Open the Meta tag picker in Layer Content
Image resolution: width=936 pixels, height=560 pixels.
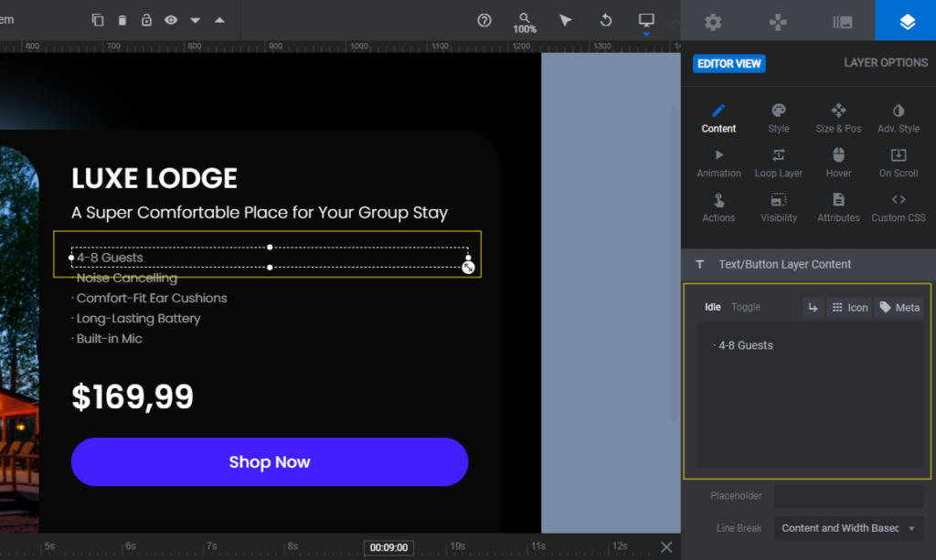899,307
